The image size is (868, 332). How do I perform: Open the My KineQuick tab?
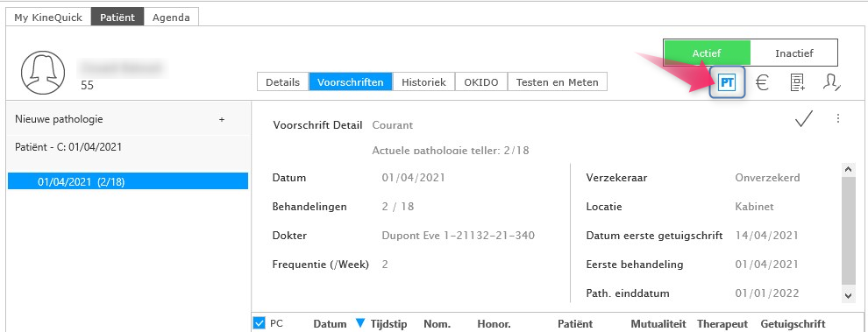point(48,18)
